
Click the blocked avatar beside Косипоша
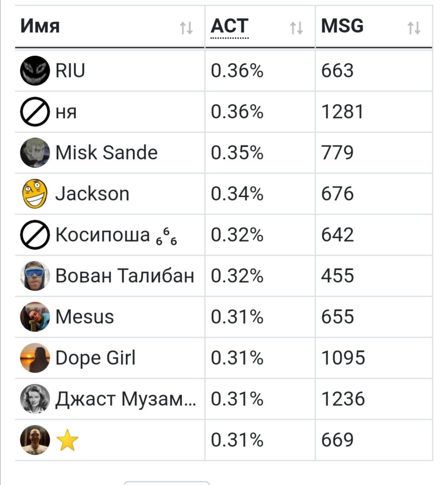pyautogui.click(x=35, y=235)
